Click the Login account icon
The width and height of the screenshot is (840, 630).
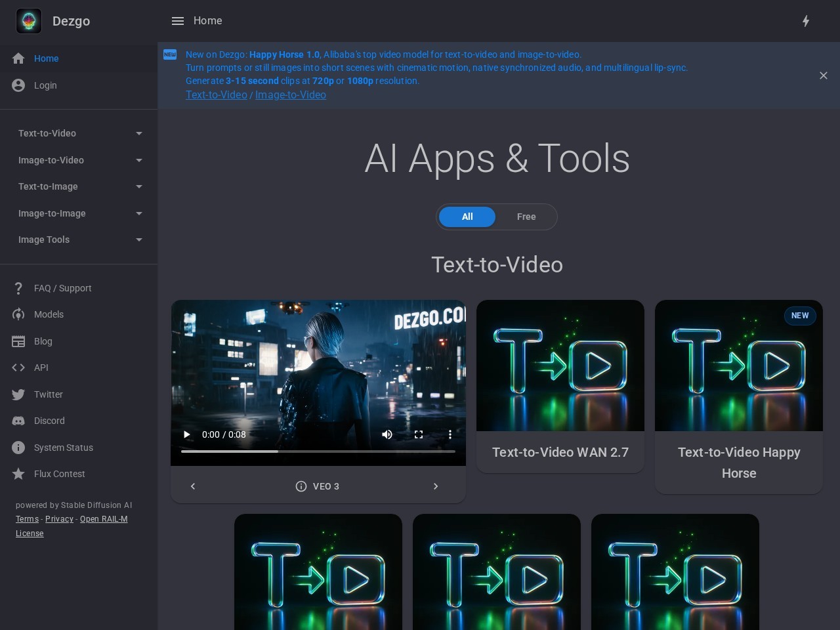pyautogui.click(x=18, y=85)
